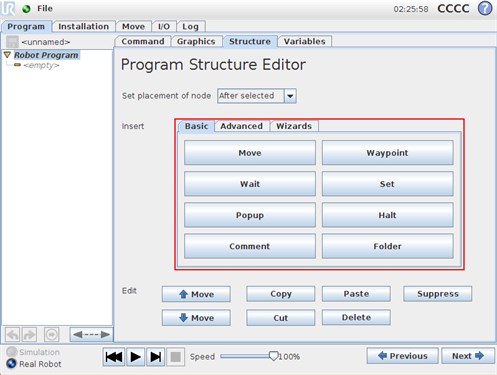
Task: Select the Simulation radio button
Action: tap(12, 352)
